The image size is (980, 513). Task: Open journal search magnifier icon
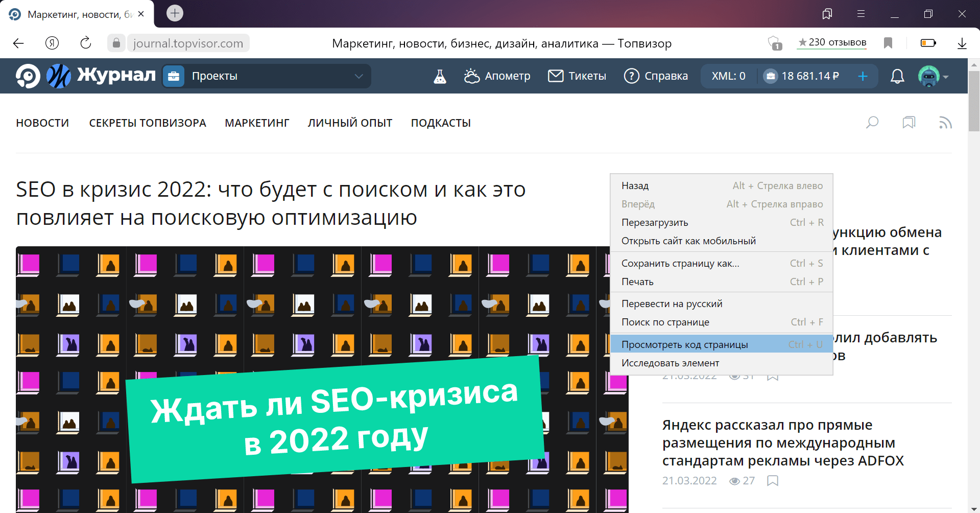872,123
